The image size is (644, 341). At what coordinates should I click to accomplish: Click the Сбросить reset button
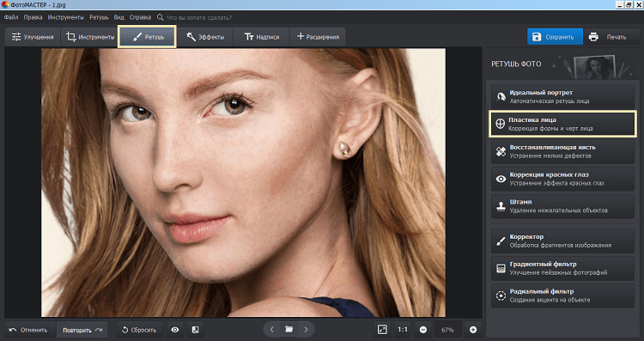(139, 330)
